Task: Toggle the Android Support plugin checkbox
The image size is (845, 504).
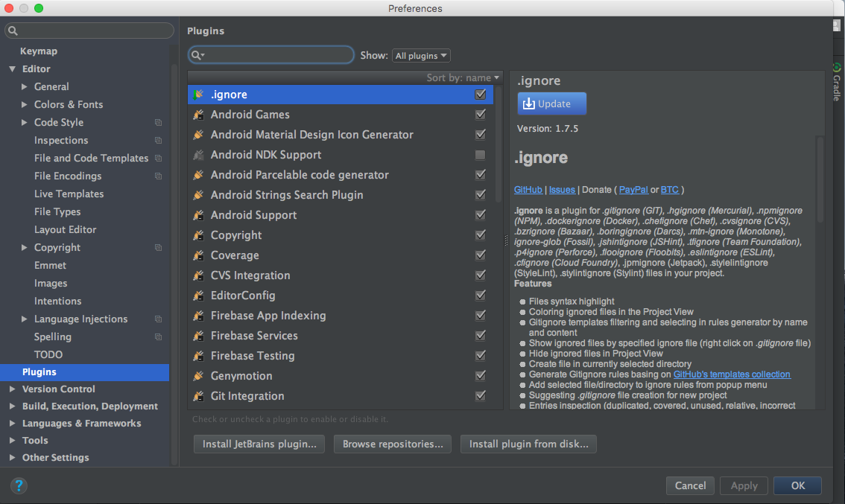Action: tap(480, 215)
